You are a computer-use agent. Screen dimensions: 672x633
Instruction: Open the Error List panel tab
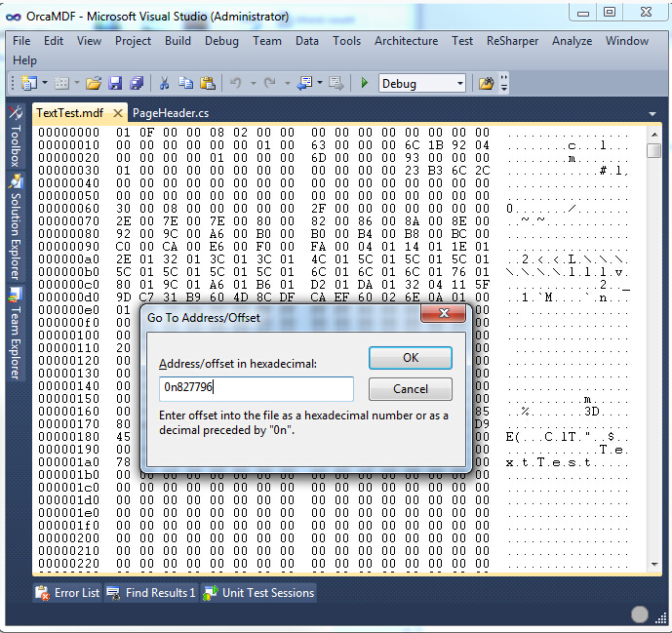pyautogui.click(x=67, y=593)
